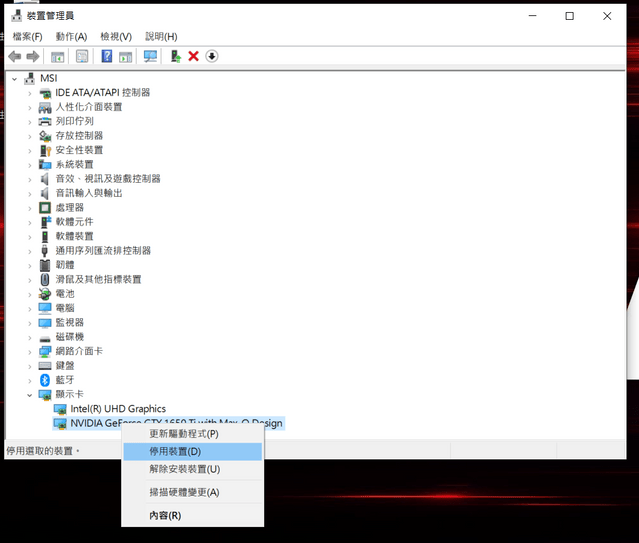Click status bar text 停用選取的裝置
Viewport: 639px width, 543px height.
42,451
